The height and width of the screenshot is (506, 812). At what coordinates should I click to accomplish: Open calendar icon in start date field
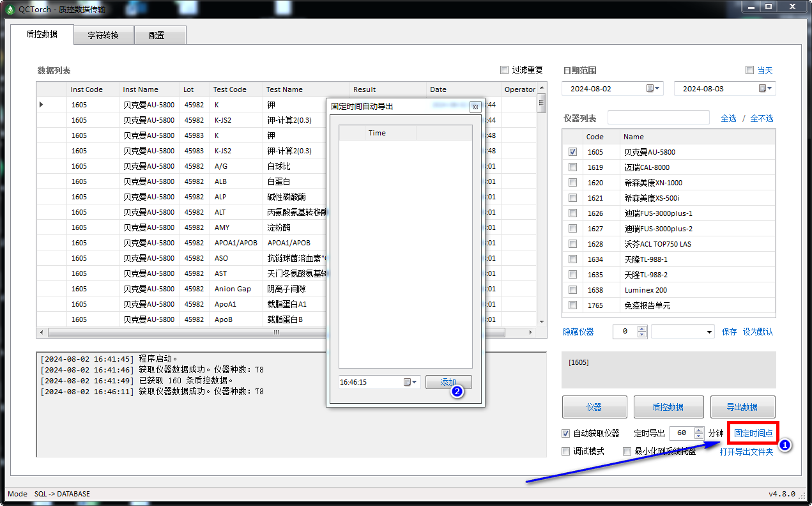pos(653,89)
